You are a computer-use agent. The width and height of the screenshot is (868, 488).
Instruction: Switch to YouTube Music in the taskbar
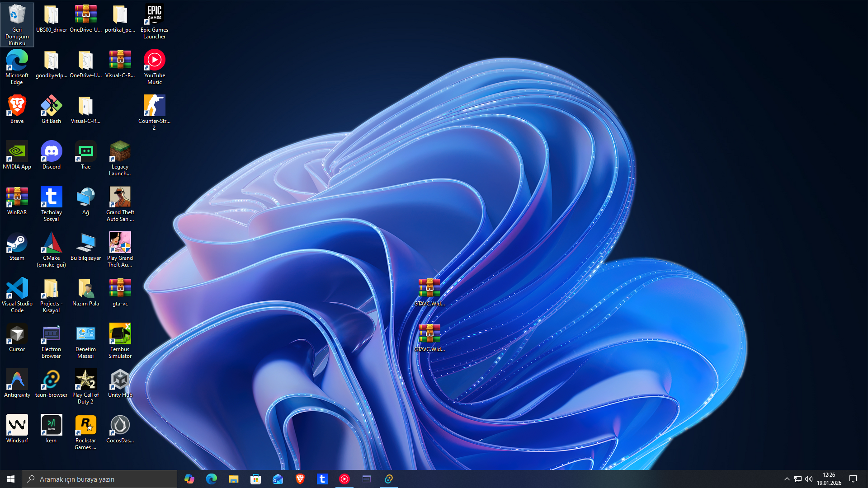(344, 479)
